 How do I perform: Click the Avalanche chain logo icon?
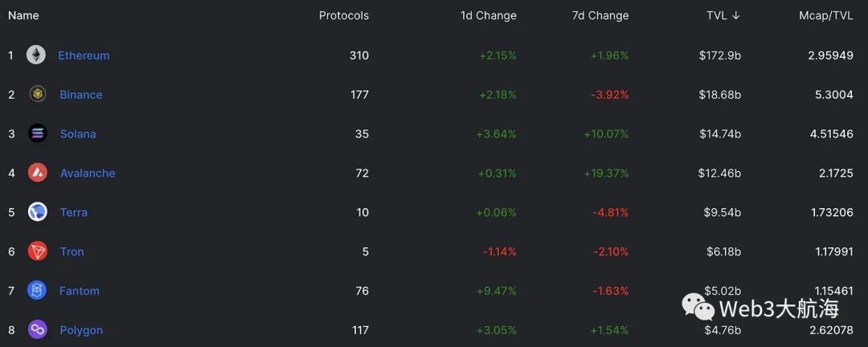coord(38,173)
